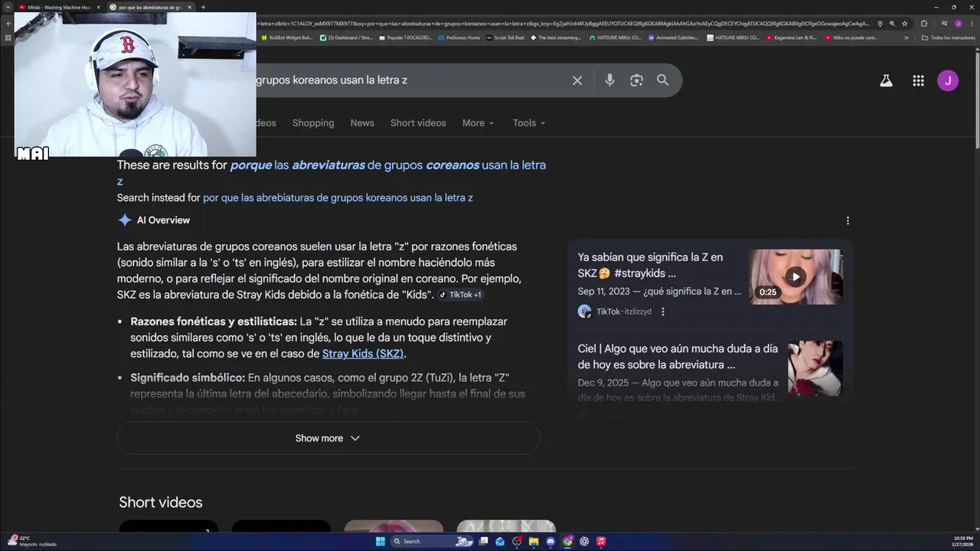Open the Popular VOCALOID bookmark

pos(406,37)
